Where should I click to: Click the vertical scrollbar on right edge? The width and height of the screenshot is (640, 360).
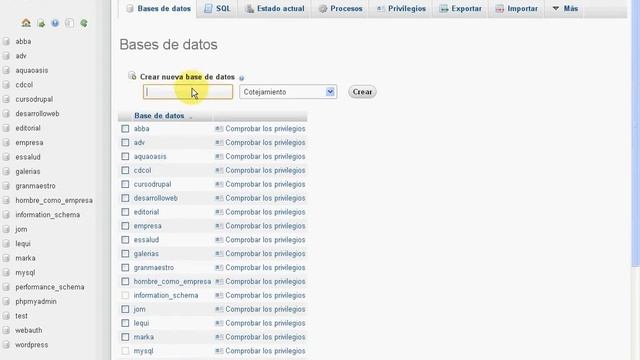[x=636, y=135]
